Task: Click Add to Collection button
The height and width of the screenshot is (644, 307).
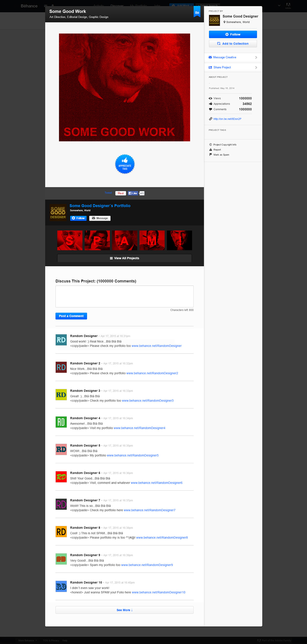Action: (x=233, y=43)
